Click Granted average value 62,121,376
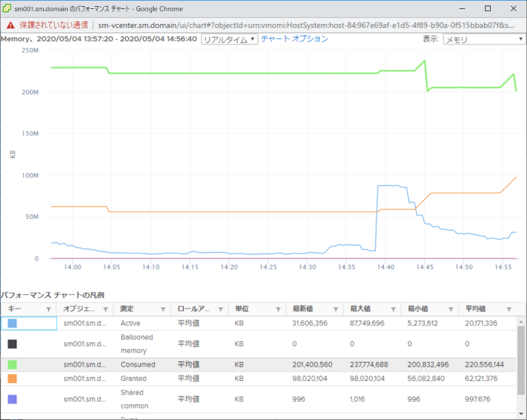 (481, 379)
